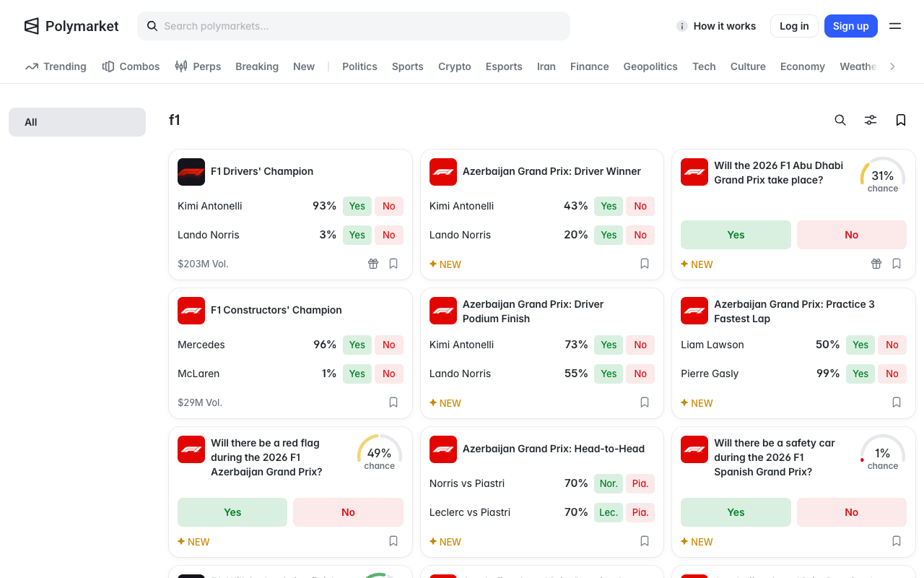Click the bookmark icon beside the f1 heading

901,120
